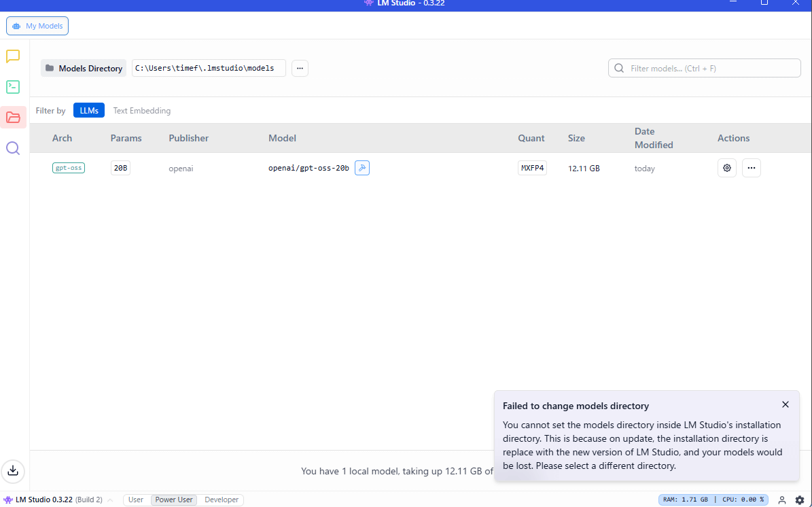
Task: Sort by Date Modified column header
Action: coord(654,138)
